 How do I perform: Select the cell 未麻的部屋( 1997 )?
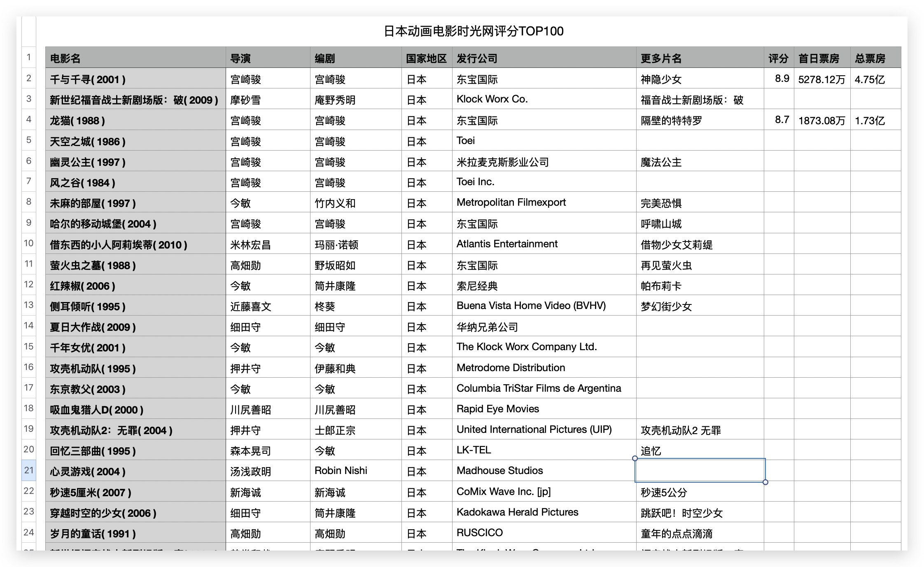pos(135,202)
